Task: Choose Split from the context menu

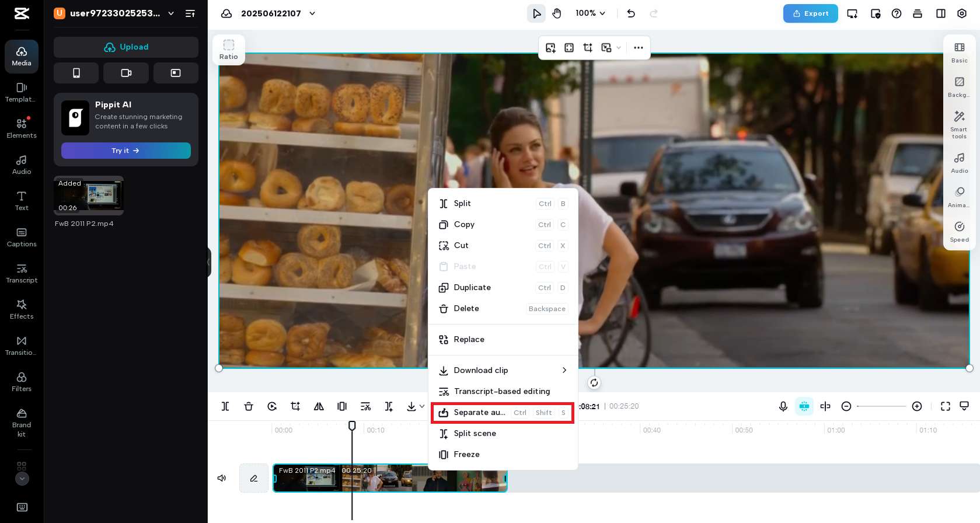Action: click(503, 204)
